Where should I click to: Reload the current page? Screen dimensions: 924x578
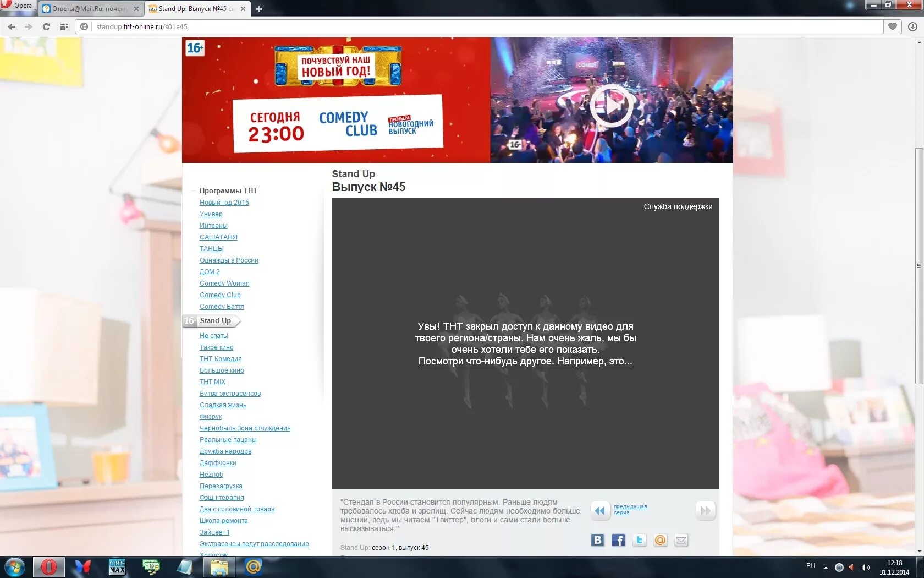click(x=46, y=26)
